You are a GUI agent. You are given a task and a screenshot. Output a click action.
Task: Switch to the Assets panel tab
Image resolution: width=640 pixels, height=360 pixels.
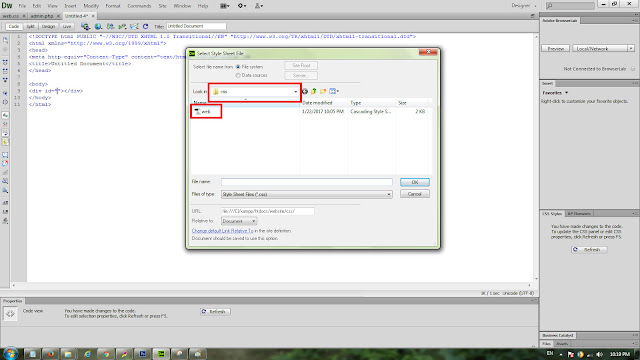(x=562, y=344)
